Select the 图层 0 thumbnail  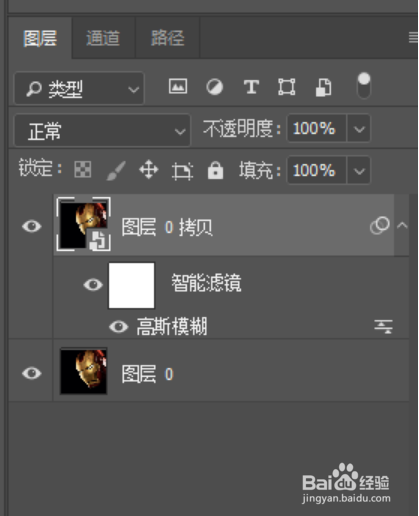pyautogui.click(x=84, y=371)
